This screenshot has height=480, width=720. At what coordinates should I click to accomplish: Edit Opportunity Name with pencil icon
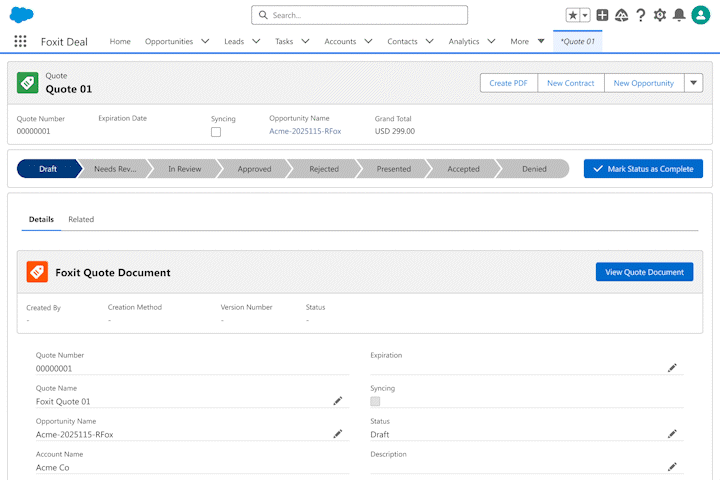338,434
